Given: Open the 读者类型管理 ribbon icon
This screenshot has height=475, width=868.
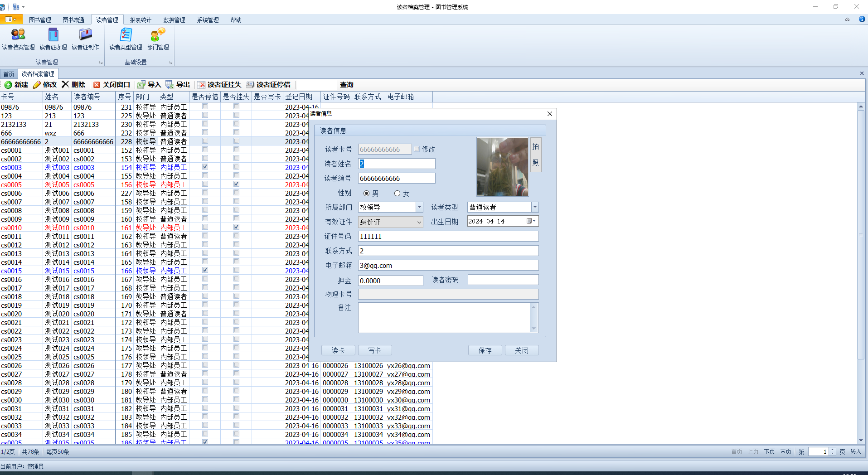Looking at the screenshot, I should [x=126, y=35].
